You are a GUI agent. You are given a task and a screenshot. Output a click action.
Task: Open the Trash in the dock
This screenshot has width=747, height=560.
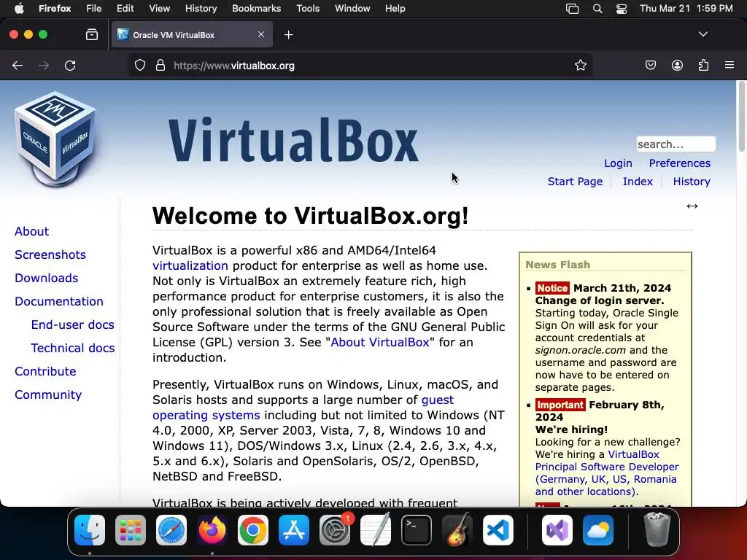(x=657, y=530)
